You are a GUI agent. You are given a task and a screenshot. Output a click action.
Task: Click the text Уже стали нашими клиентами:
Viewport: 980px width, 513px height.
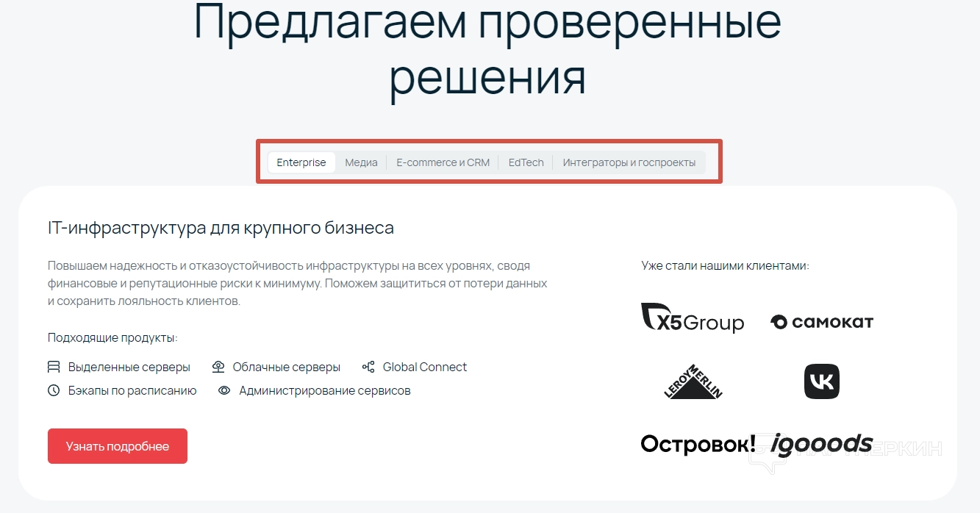pyautogui.click(x=725, y=265)
